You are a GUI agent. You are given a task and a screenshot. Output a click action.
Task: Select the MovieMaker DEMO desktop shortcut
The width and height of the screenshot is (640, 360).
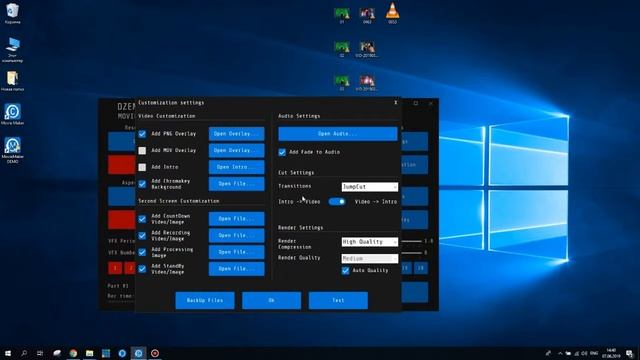[x=13, y=150]
